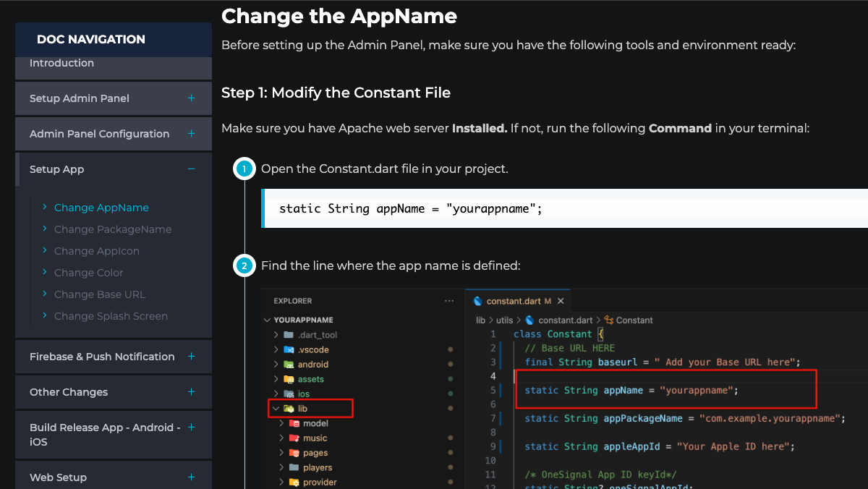
Task: Click the Constant class breadcrumb
Action: point(629,320)
